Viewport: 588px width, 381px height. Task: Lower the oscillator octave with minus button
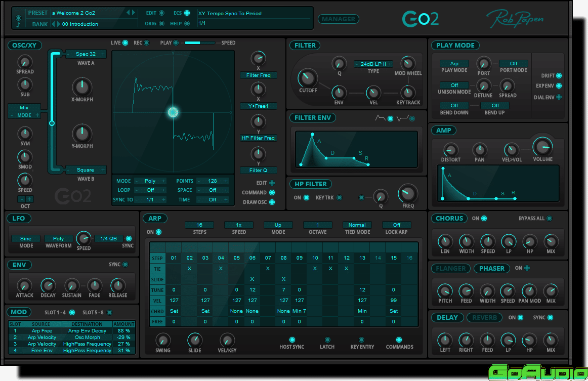coord(22,199)
